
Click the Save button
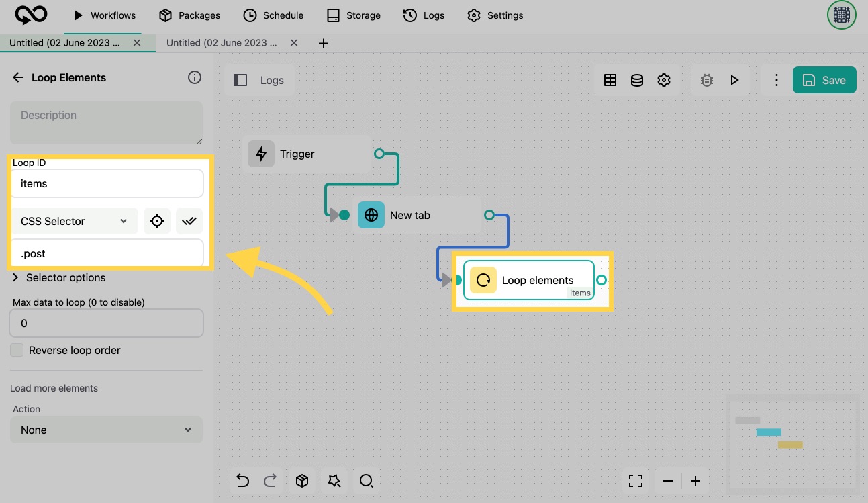824,80
